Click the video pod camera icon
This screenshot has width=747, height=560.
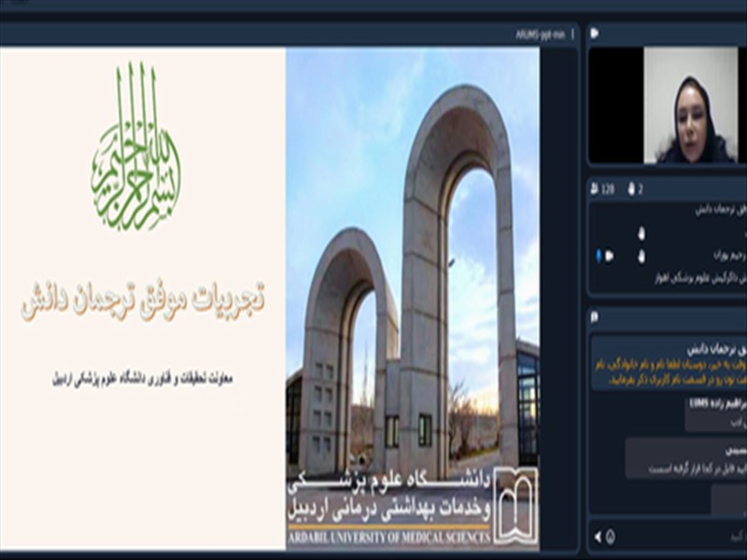click(x=595, y=33)
